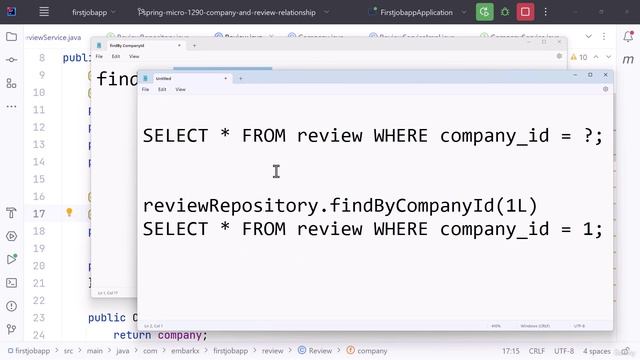Click the intention light bulb on line 17
640x360 pixels.
point(69,212)
